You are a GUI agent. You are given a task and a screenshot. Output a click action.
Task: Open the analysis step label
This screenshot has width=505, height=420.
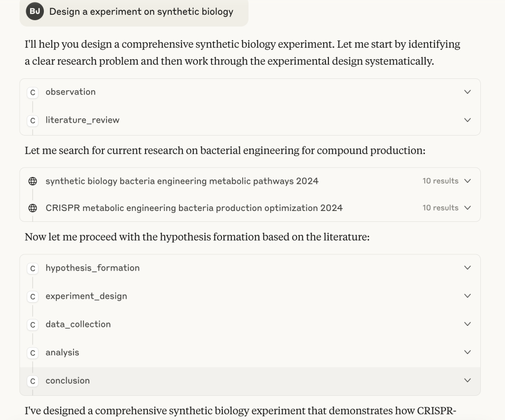point(62,352)
